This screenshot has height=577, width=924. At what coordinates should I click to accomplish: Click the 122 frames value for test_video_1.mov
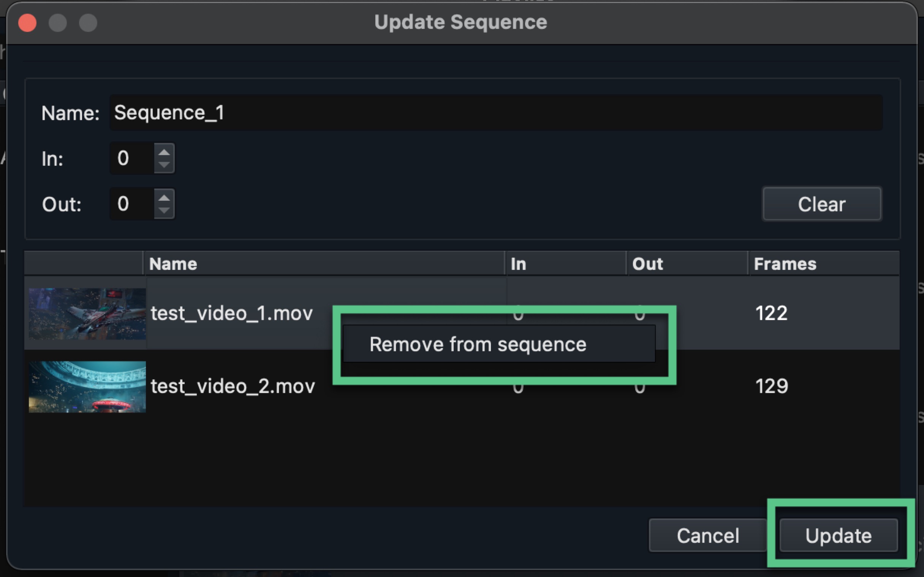coord(771,313)
